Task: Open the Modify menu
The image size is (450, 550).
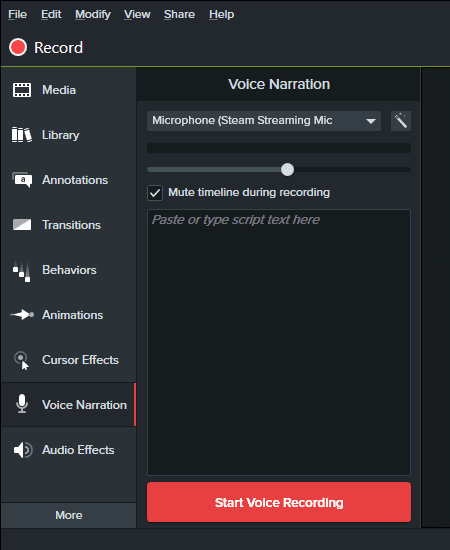Action: (x=93, y=14)
